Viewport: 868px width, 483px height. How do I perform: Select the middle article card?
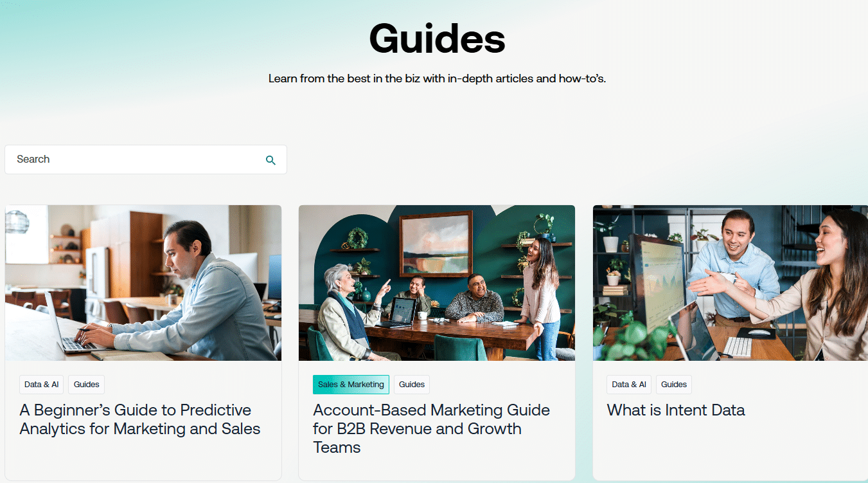436,341
